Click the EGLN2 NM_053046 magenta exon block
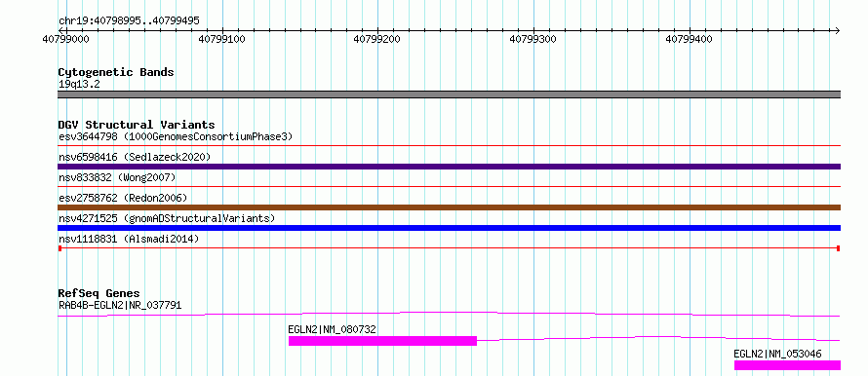868x376 pixels. coord(787,365)
